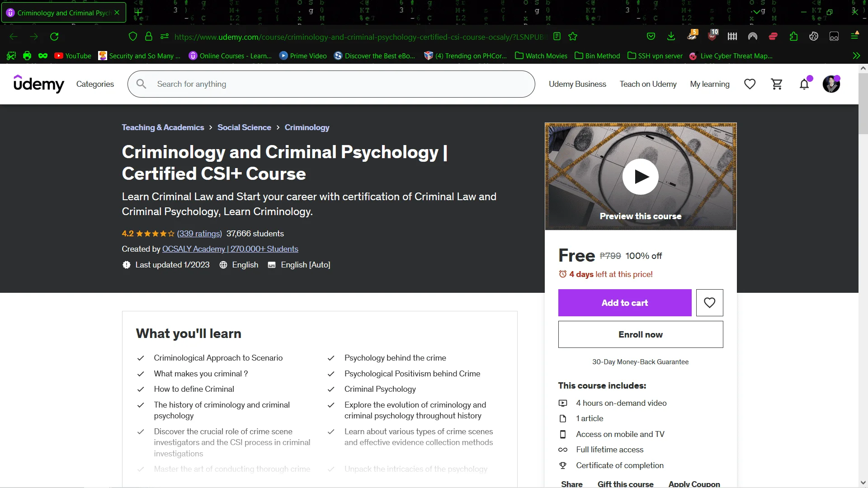
Task: Click the Certificate of completion text
Action: pos(620,465)
